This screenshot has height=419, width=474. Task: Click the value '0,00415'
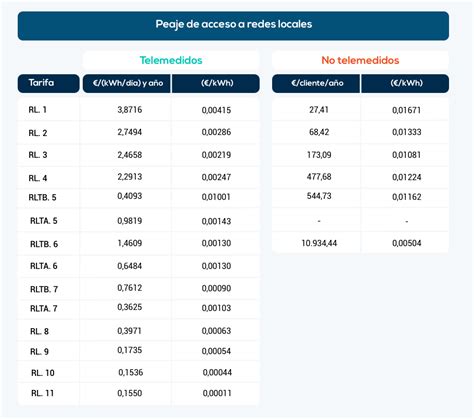tap(216, 110)
